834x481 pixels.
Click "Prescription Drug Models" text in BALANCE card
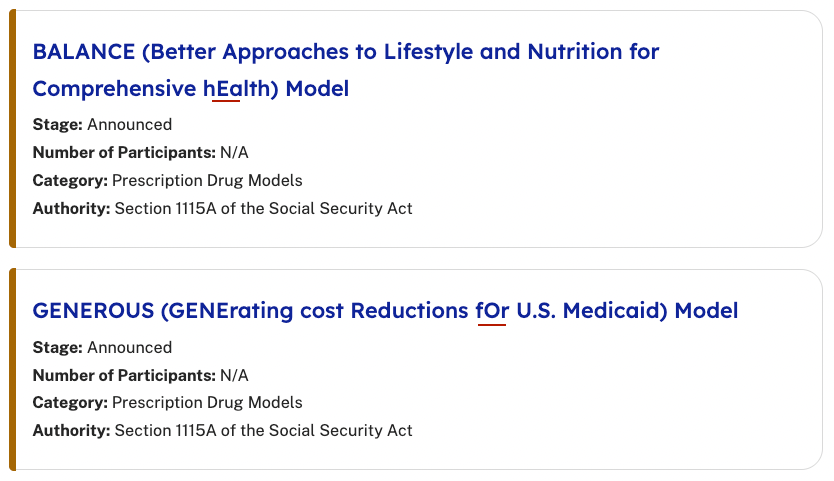click(x=207, y=181)
